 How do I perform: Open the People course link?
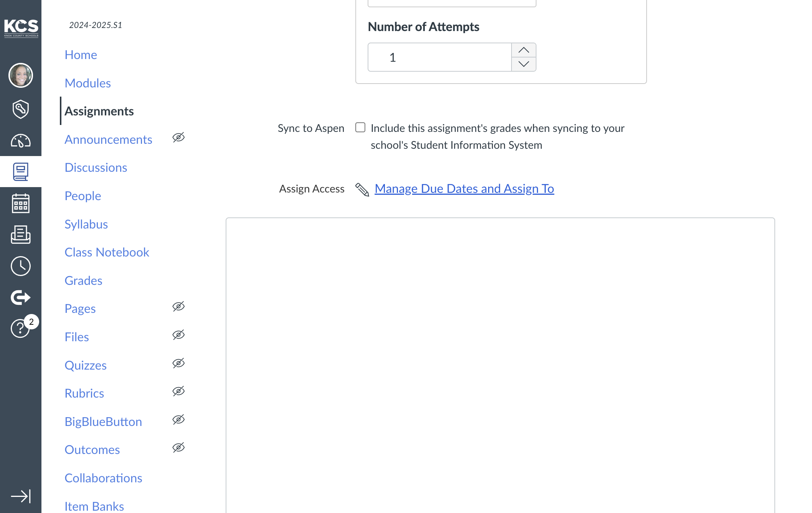point(83,196)
